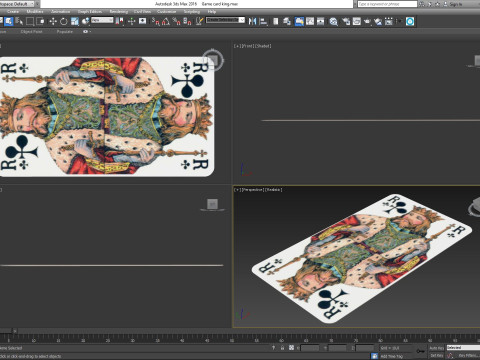The height and width of the screenshot is (360, 480).
Task: Open the Workspace Default dropdown
Action: [x=17, y=4]
